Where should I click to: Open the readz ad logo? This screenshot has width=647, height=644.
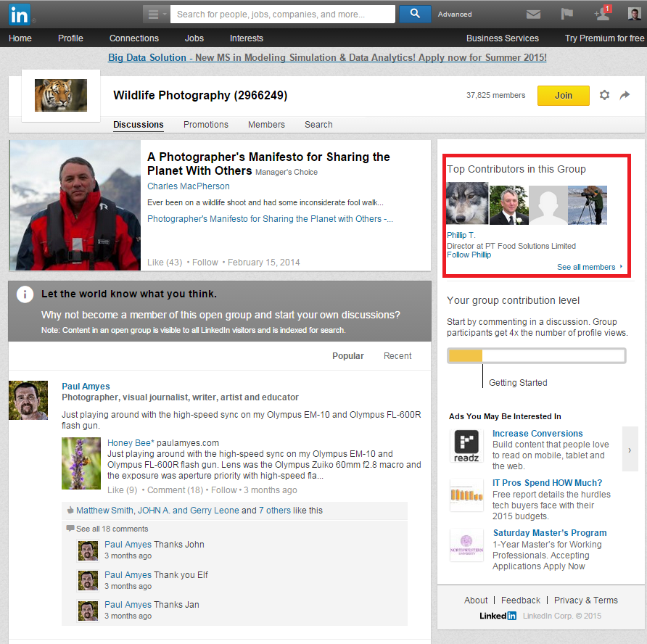pyautogui.click(x=466, y=445)
